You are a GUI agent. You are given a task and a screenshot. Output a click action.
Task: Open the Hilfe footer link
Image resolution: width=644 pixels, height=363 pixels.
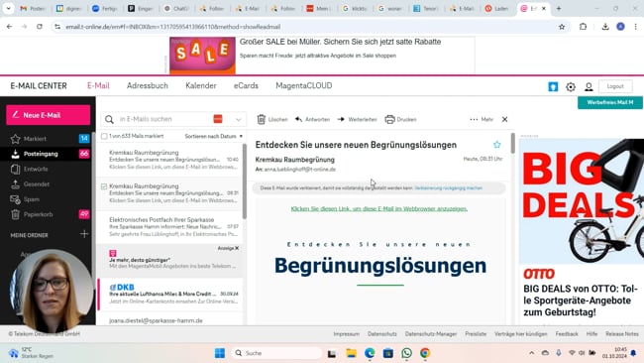[x=591, y=334]
